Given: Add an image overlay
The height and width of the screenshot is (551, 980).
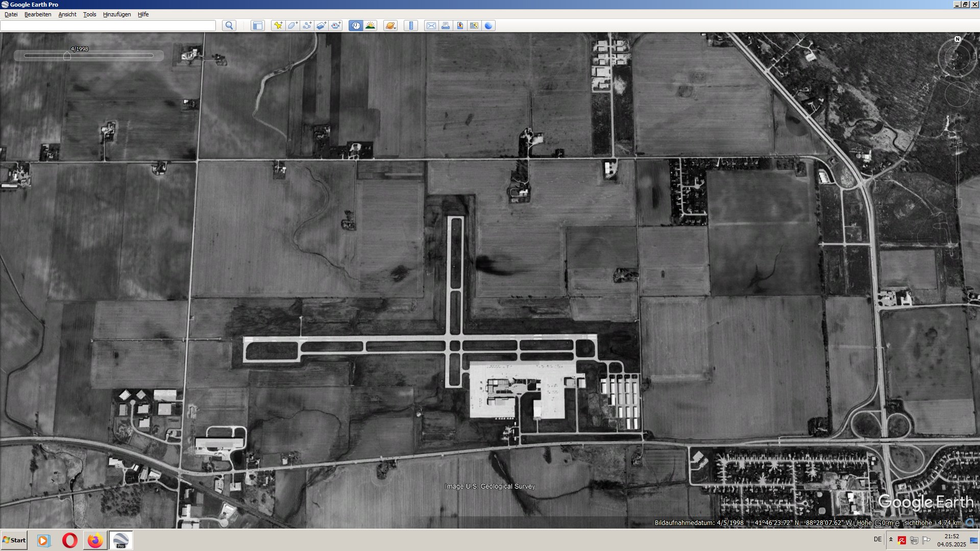Looking at the screenshot, I should pyautogui.click(x=321, y=26).
